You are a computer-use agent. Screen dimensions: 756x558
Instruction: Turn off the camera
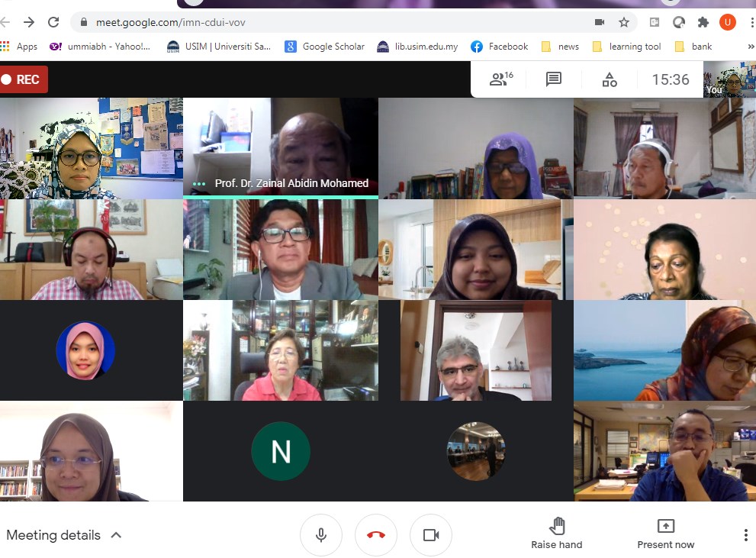tap(431, 535)
